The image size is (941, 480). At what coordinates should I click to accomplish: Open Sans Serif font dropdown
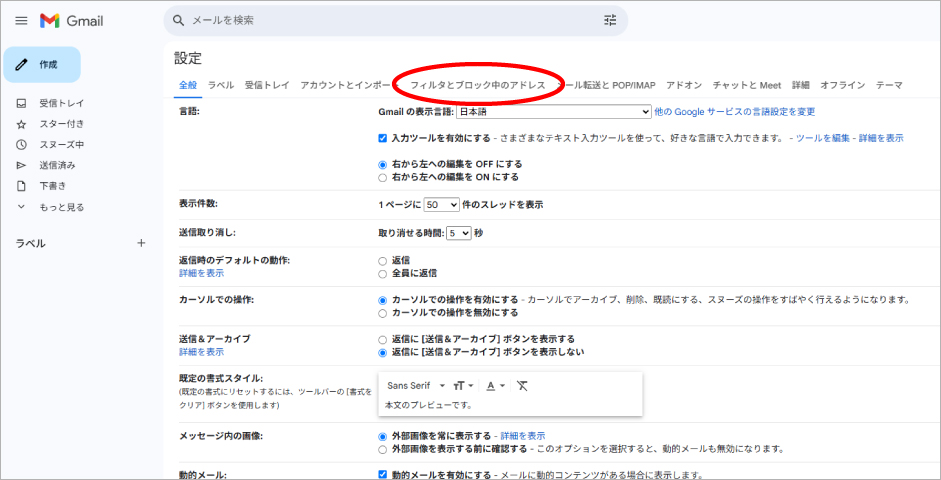416,385
